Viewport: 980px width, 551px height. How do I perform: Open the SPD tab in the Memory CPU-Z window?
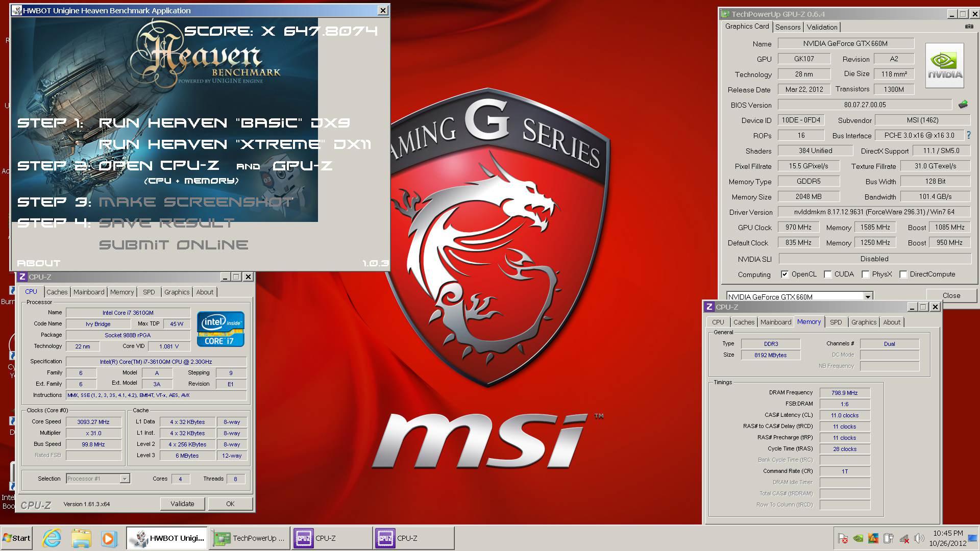836,322
